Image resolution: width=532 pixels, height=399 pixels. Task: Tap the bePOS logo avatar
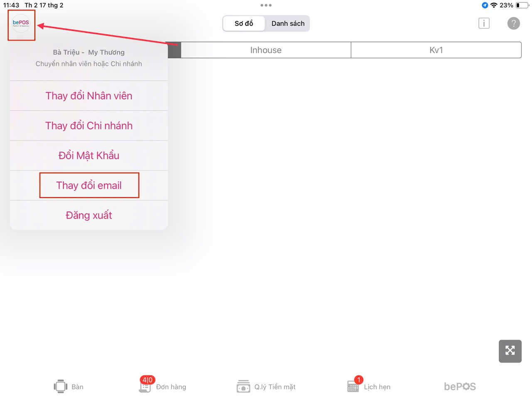tap(21, 24)
